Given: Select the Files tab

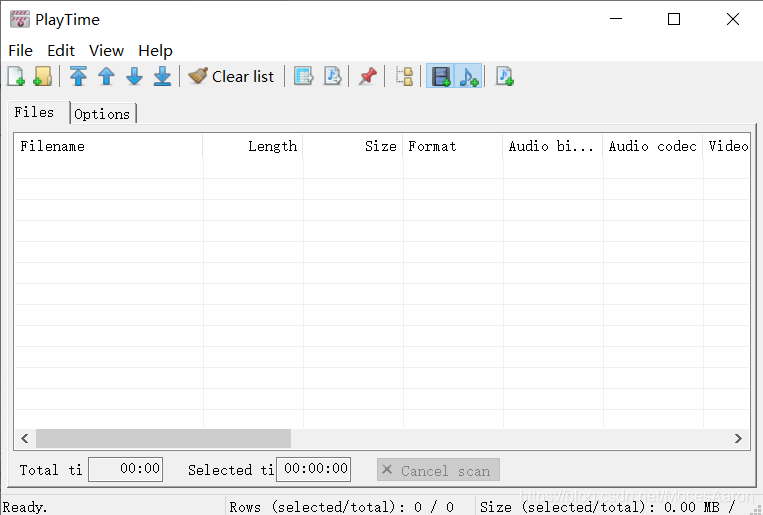Looking at the screenshot, I should point(39,112).
